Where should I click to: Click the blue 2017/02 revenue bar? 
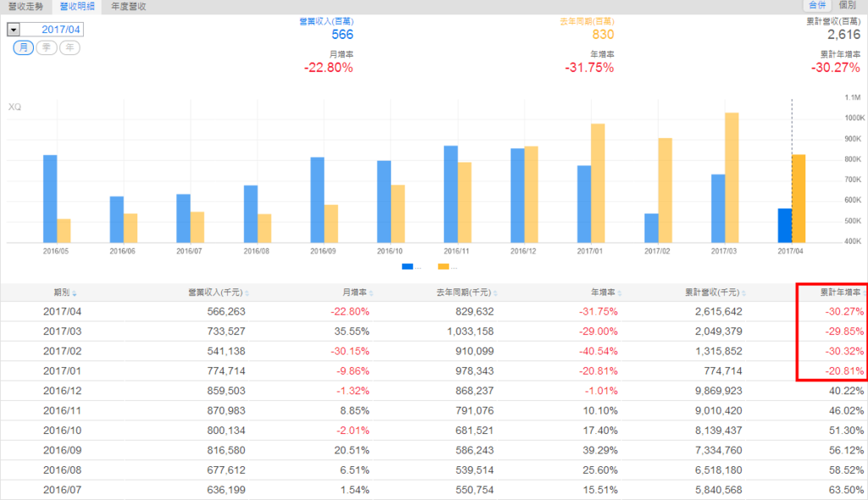click(x=652, y=228)
